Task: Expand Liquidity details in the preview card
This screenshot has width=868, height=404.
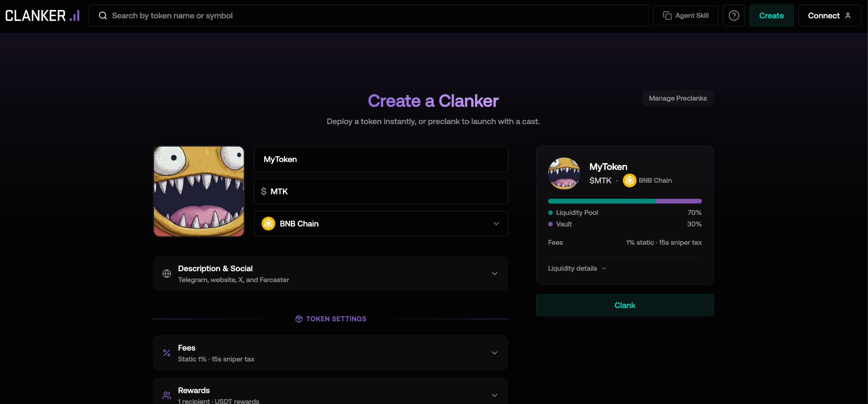Action: click(577, 268)
